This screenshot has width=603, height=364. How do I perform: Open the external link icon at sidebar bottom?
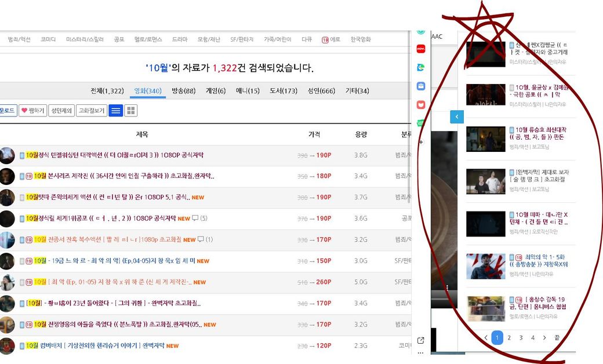[x=420, y=340]
